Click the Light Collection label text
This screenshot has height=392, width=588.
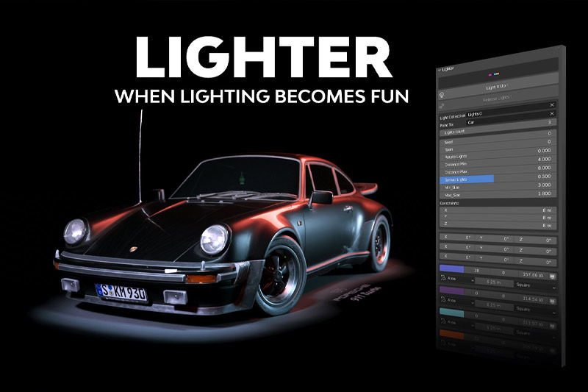pyautogui.click(x=452, y=117)
